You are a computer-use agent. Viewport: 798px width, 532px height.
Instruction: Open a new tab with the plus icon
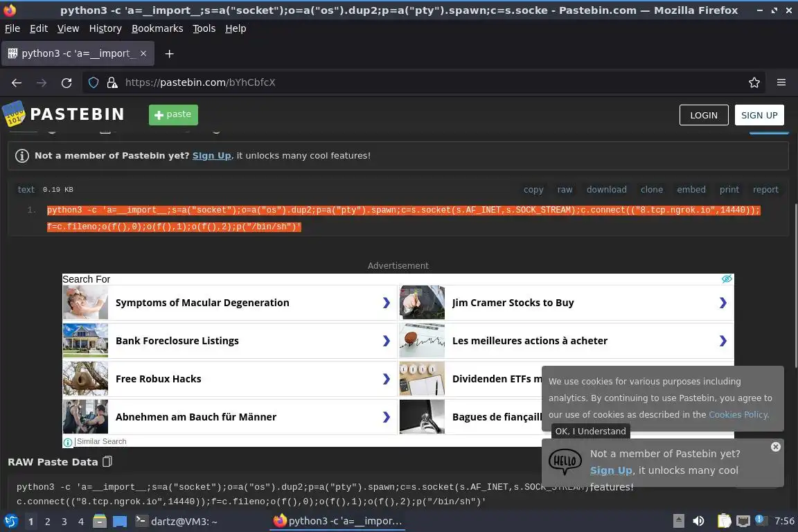coord(170,53)
